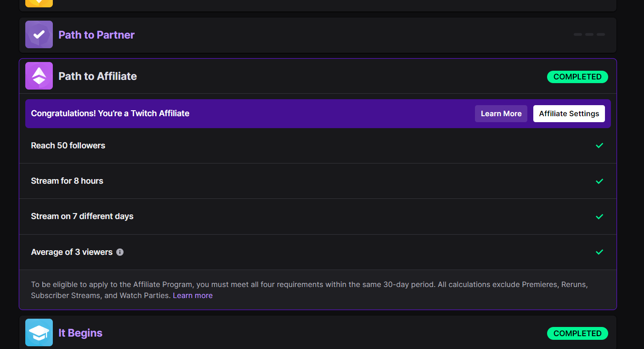
Task: Click the checkmark for Stream on 7 different days
Action: (x=599, y=216)
